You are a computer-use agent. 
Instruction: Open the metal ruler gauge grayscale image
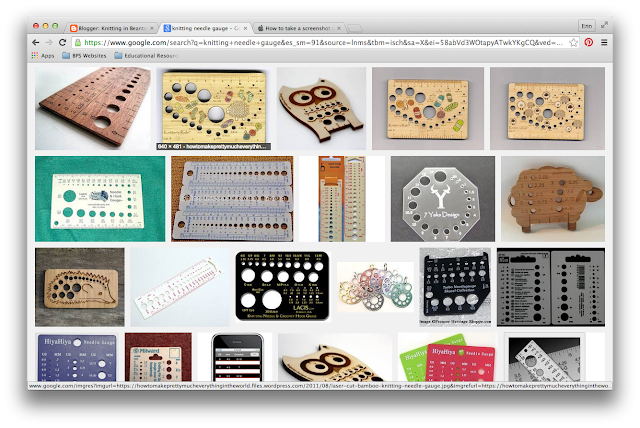click(544, 357)
